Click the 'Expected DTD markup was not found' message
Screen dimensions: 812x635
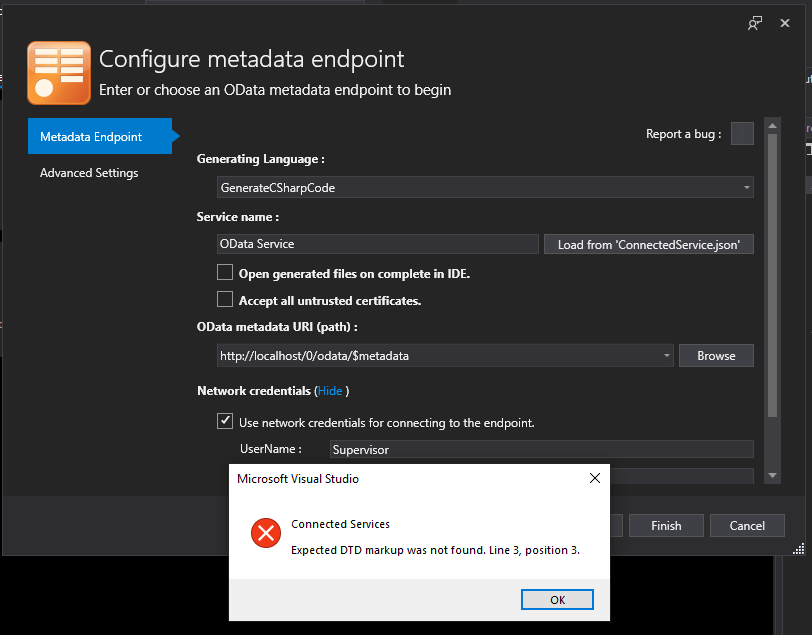(x=435, y=550)
